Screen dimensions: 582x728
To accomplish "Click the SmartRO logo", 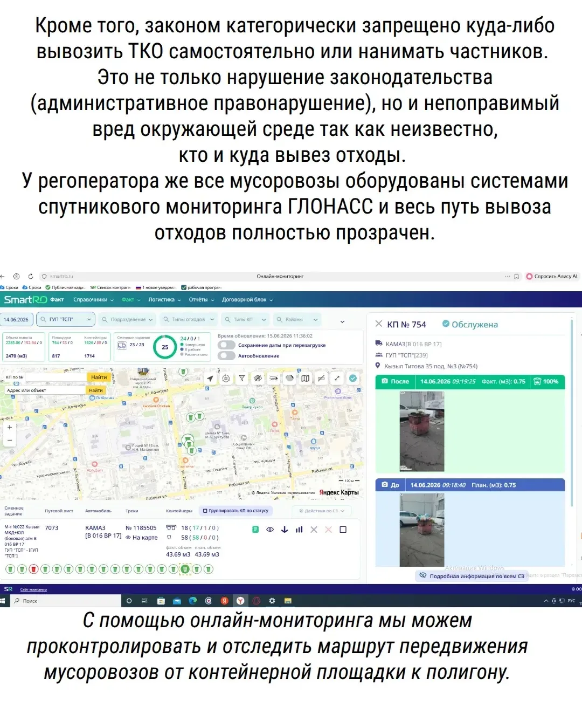I will tap(25, 300).
